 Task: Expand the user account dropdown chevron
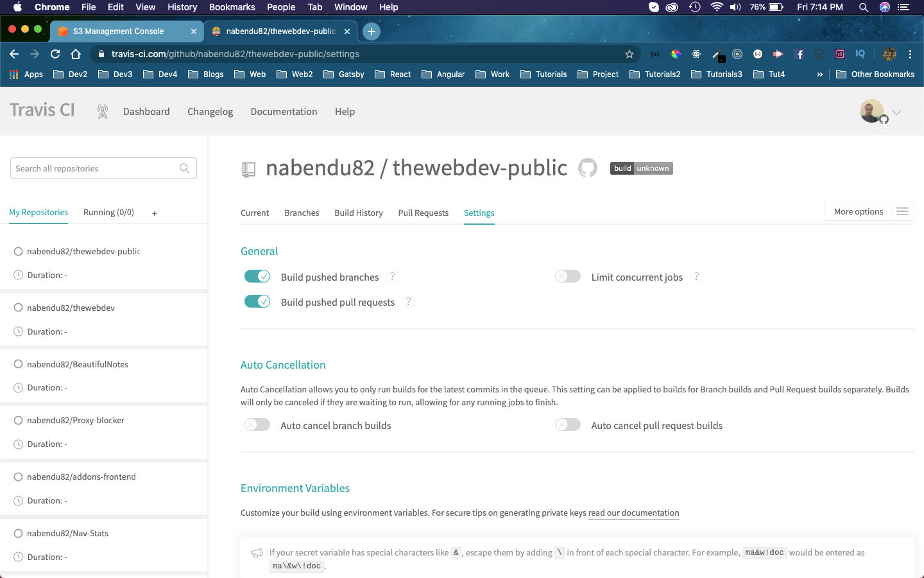[x=897, y=112]
